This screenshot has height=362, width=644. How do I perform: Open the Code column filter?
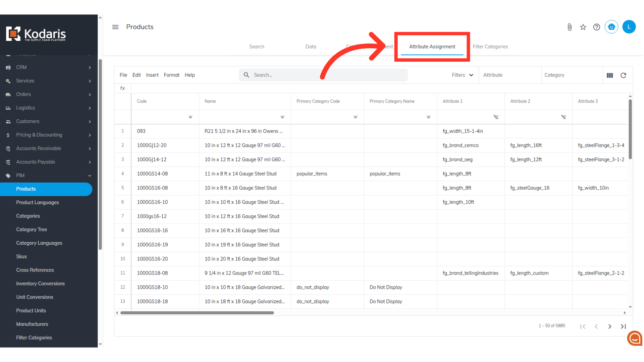pyautogui.click(x=190, y=117)
